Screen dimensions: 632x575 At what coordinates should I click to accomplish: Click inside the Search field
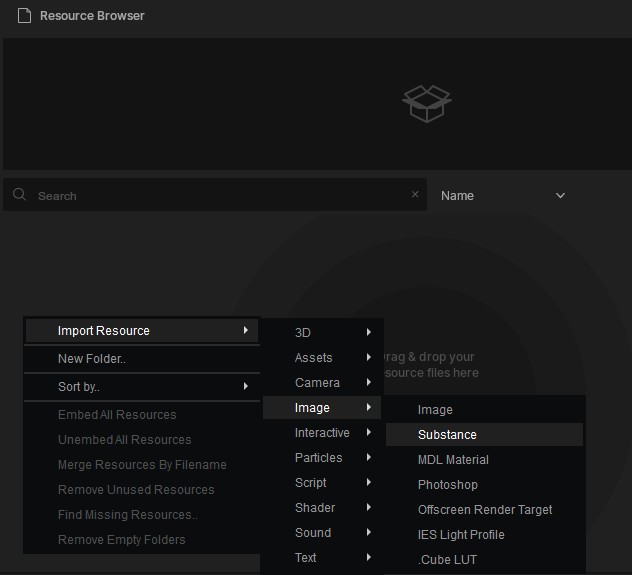coord(220,196)
